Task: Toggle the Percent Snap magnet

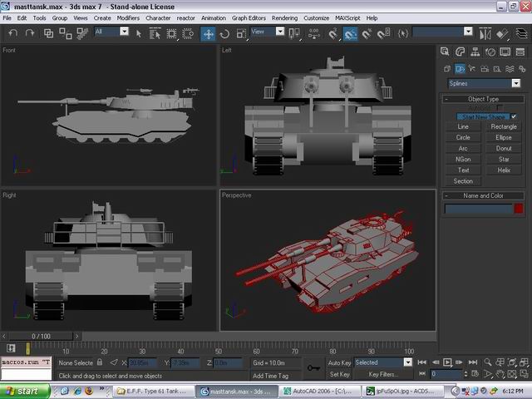Action: click(367, 33)
